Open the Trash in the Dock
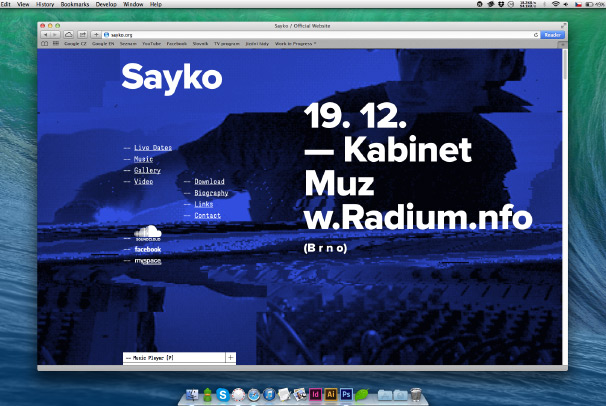This screenshot has width=606, height=406. (x=416, y=395)
